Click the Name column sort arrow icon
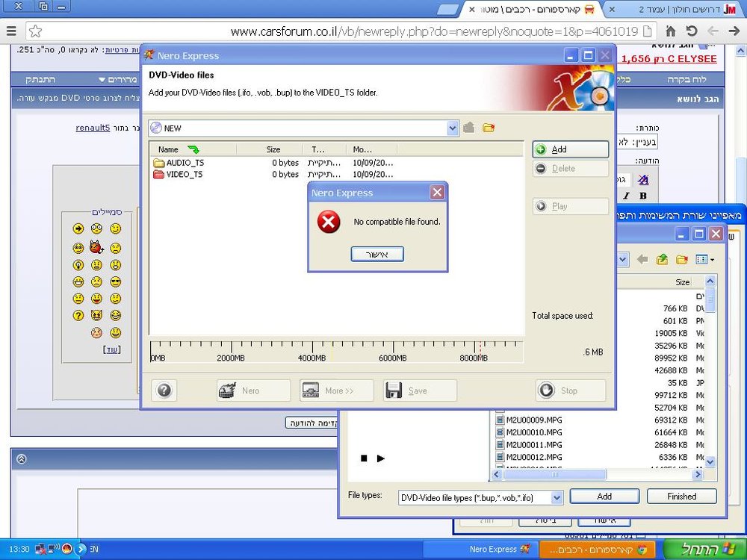This screenshot has width=747, height=560. click(193, 149)
